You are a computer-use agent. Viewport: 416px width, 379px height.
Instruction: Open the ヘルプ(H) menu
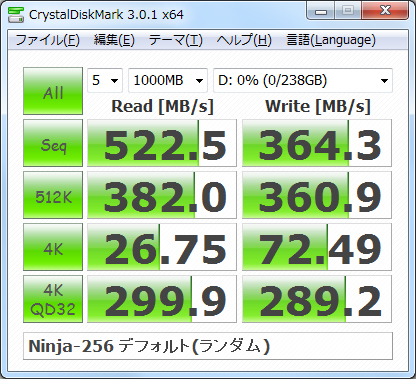point(244,40)
